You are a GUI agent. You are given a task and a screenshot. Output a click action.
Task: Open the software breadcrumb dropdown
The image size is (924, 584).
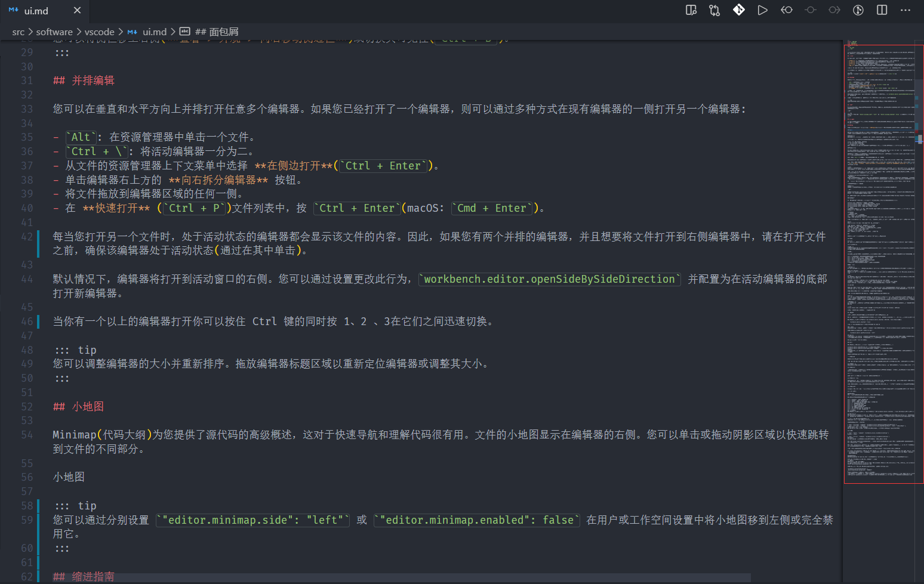pyautogui.click(x=54, y=32)
